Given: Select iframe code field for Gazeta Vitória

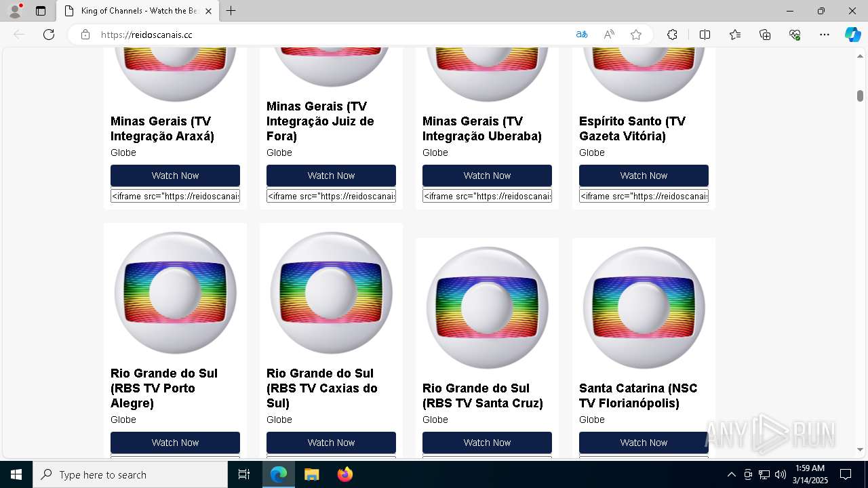Looking at the screenshot, I should point(644,196).
